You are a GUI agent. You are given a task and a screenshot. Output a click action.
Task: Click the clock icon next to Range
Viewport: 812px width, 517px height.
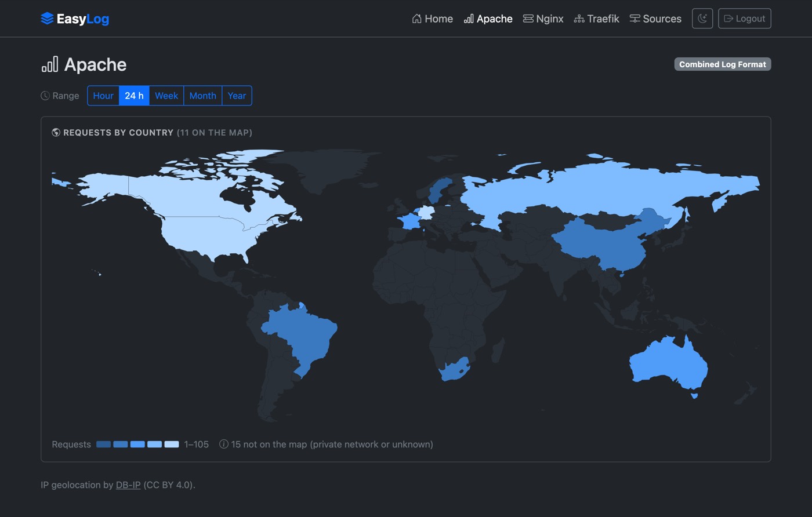45,96
